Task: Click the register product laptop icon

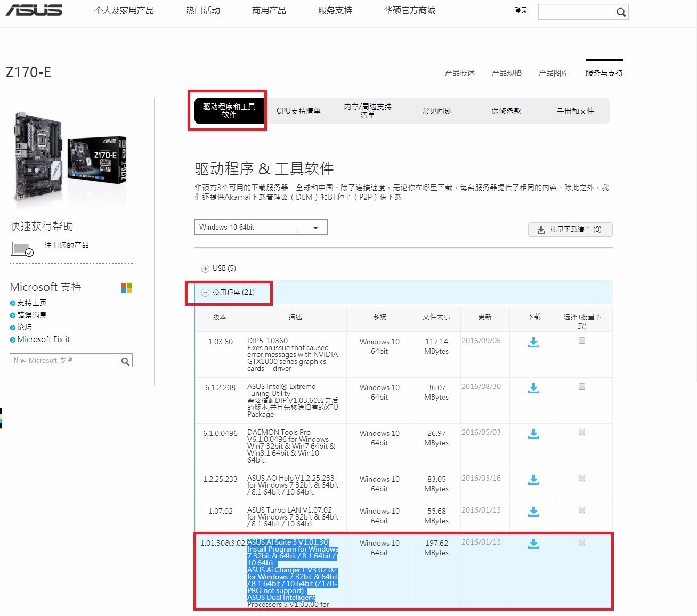Action: coord(22,249)
